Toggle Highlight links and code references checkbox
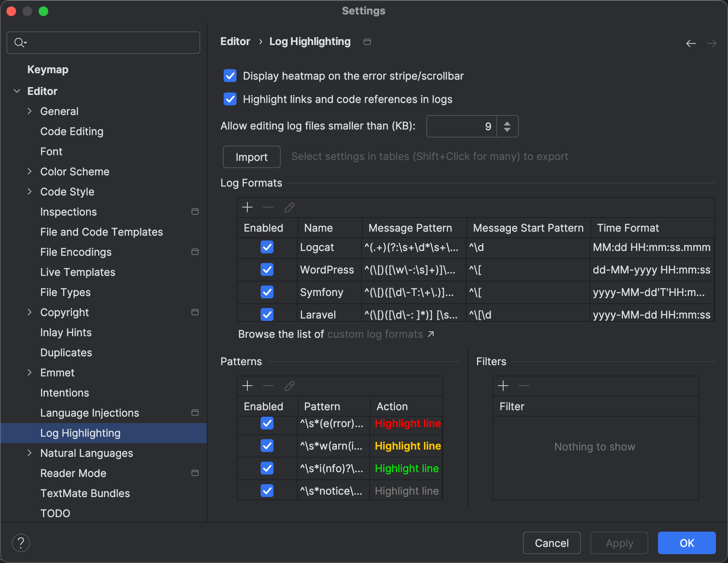The width and height of the screenshot is (728, 563). (x=230, y=99)
